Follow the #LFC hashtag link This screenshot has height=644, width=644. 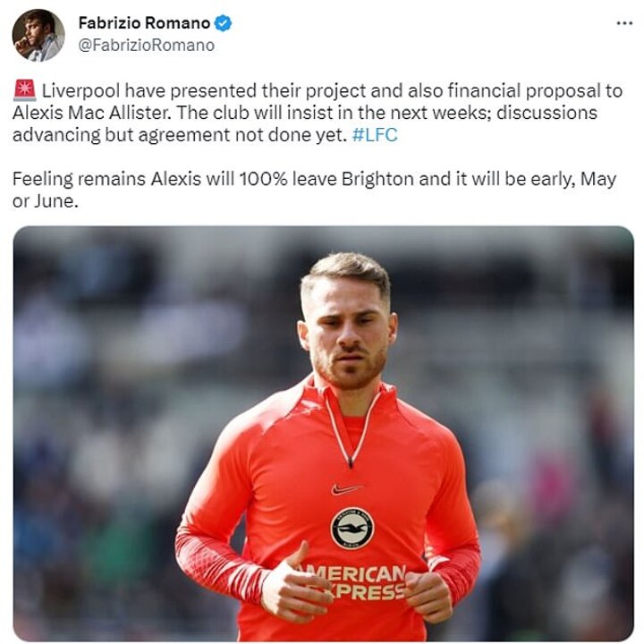click(x=375, y=135)
